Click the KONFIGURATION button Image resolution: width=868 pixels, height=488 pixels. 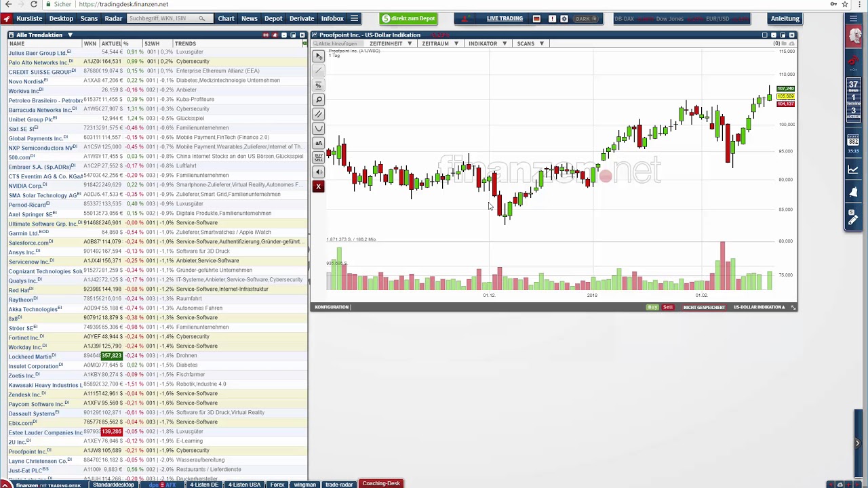coord(332,307)
